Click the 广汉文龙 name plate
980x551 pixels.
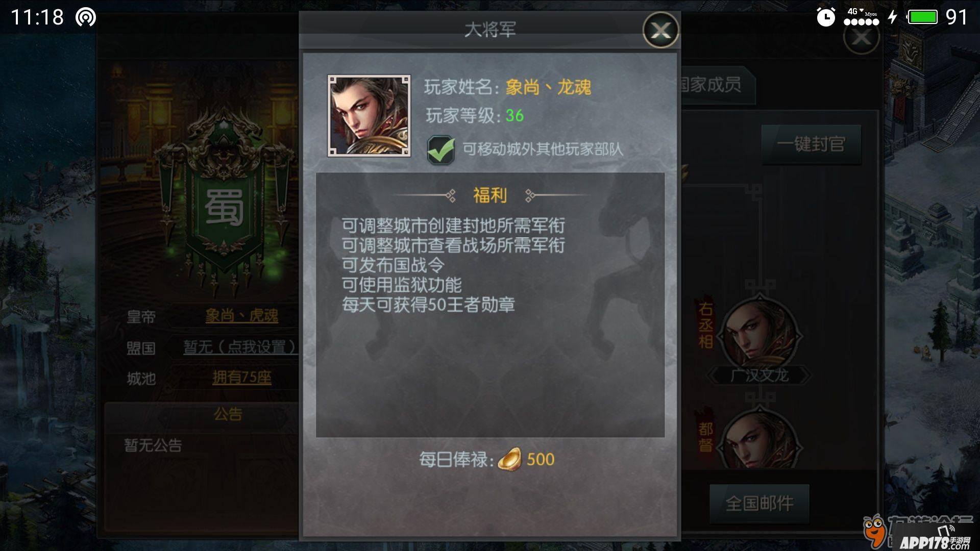[x=759, y=375]
